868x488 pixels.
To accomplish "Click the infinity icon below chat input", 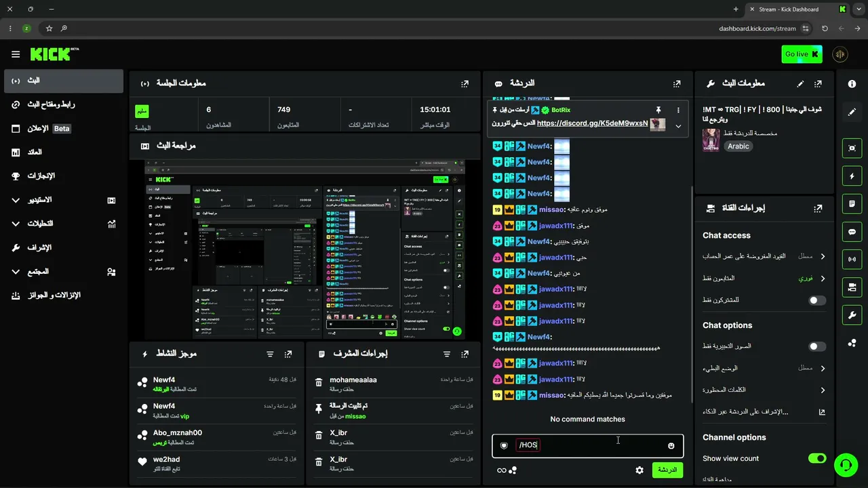I will (x=502, y=470).
